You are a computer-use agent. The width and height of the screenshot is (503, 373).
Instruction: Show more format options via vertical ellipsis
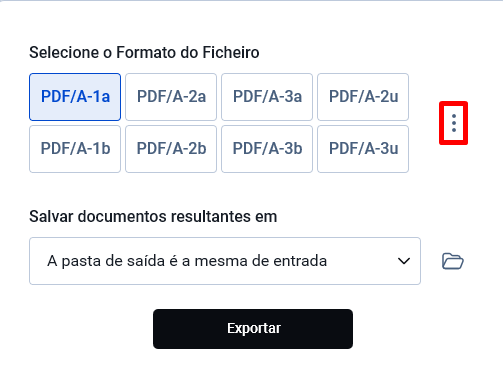(x=454, y=123)
